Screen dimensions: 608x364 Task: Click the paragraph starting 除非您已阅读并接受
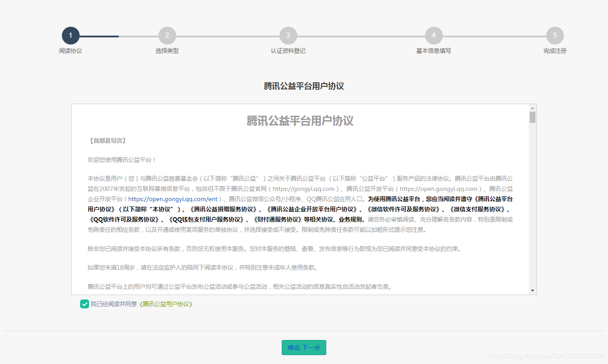pos(274,249)
